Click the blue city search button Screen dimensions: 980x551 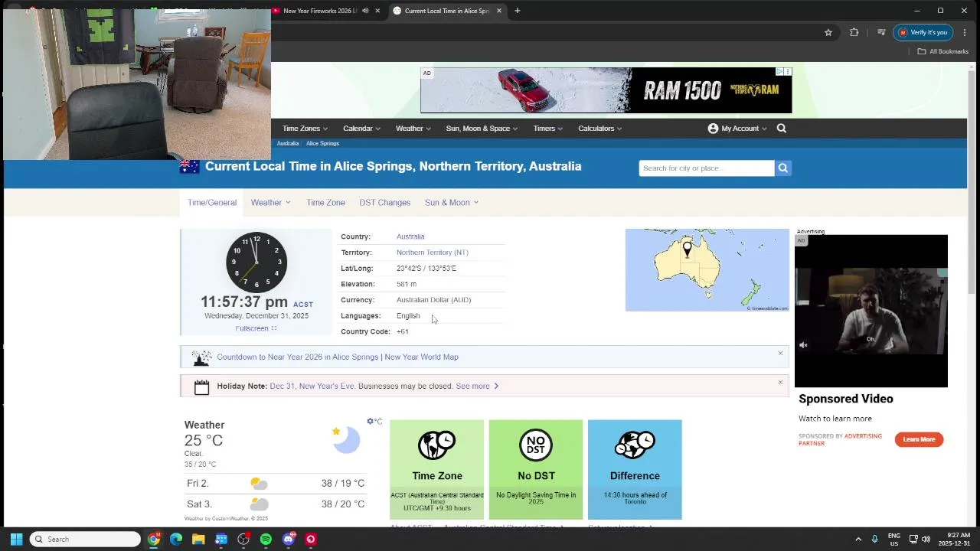click(x=782, y=168)
